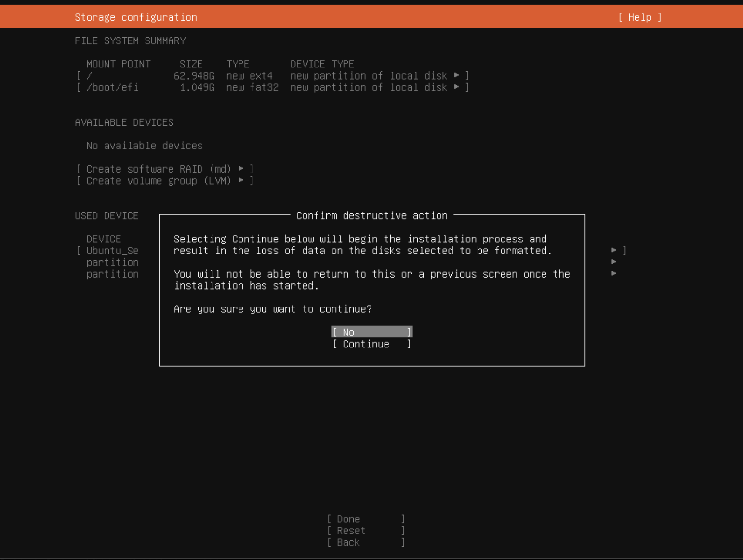The width and height of the screenshot is (743, 560).
Task: Open the Create software RAID (md) option
Action: click(158, 169)
